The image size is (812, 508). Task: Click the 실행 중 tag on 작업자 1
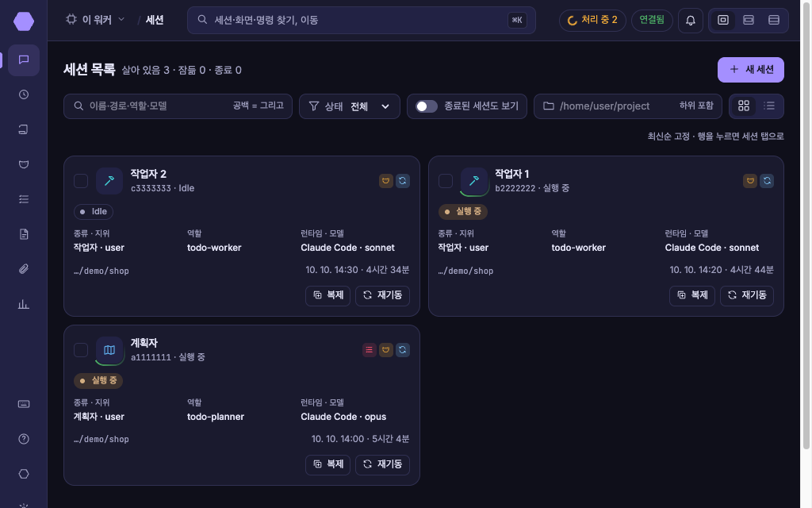pyautogui.click(x=463, y=211)
